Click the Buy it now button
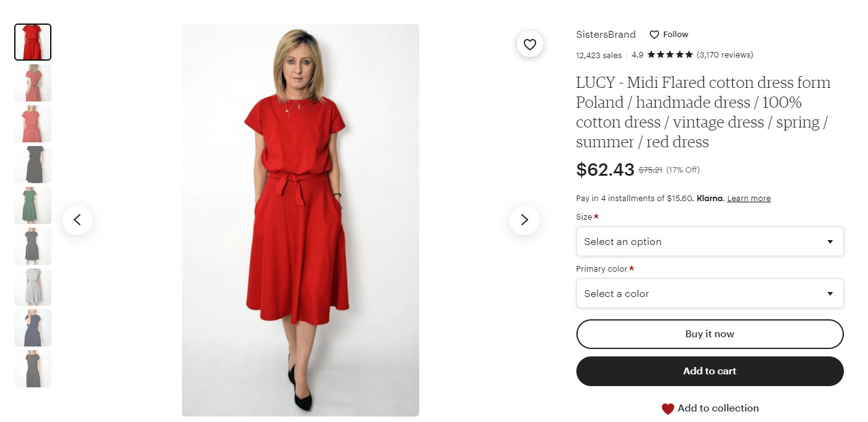The height and width of the screenshot is (422, 868). (710, 334)
